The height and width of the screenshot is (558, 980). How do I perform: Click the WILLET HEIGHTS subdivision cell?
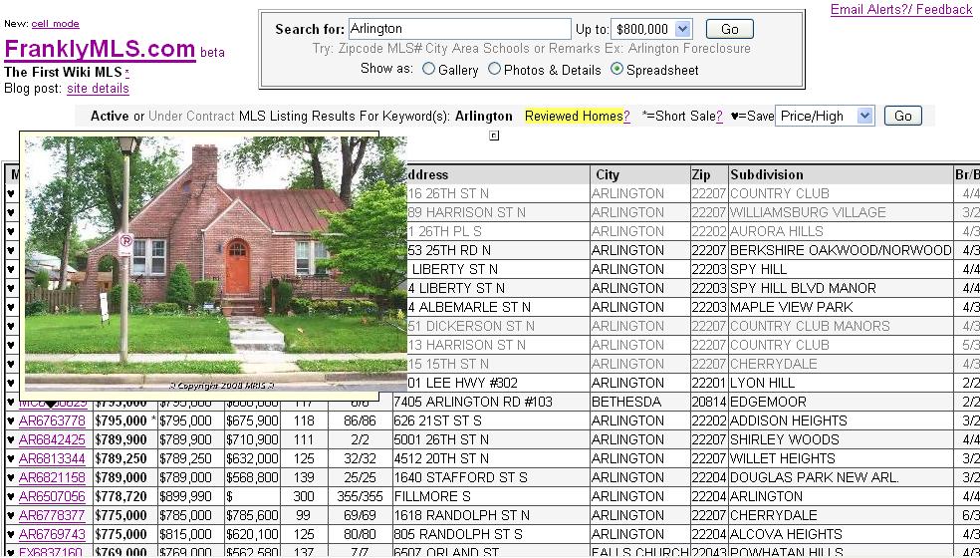click(783, 458)
